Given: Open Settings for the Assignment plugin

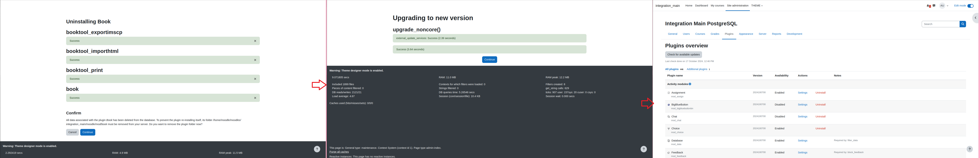Looking at the screenshot, I should point(802,93).
